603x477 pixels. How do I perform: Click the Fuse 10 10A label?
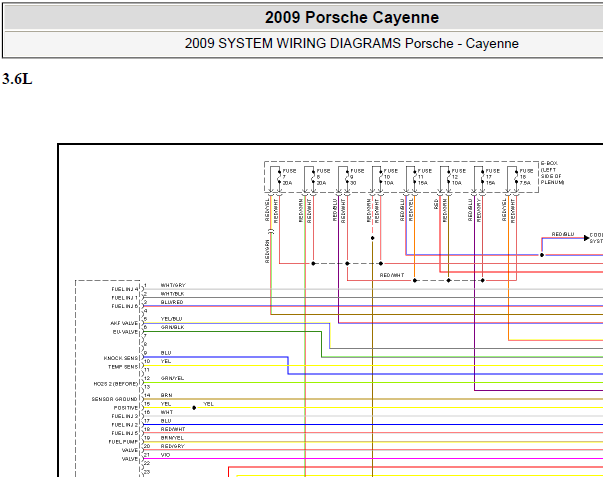click(x=391, y=177)
